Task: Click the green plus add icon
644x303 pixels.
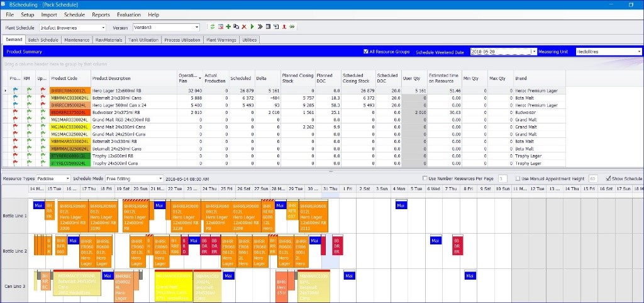Action: click(228, 27)
